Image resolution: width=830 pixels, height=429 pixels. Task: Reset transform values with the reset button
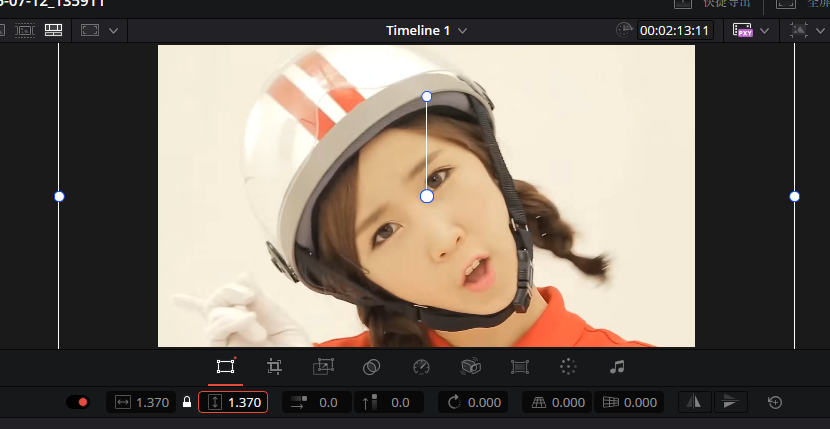coord(774,402)
